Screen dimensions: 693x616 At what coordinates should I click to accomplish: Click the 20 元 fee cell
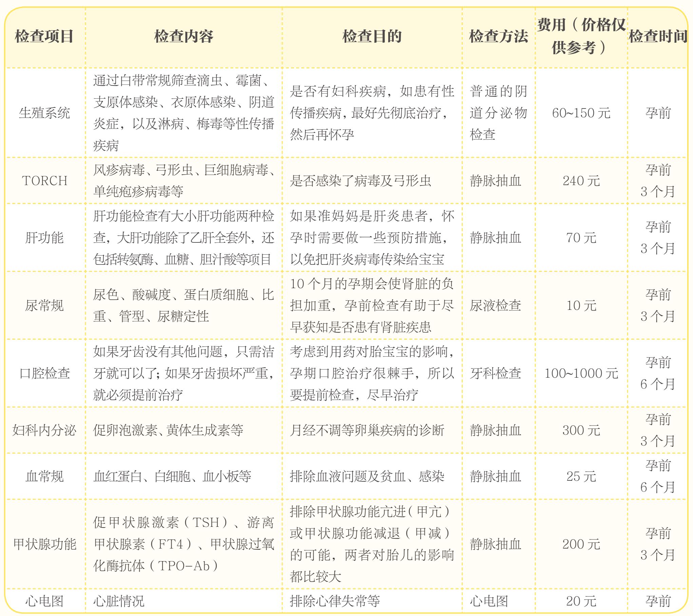click(x=581, y=601)
